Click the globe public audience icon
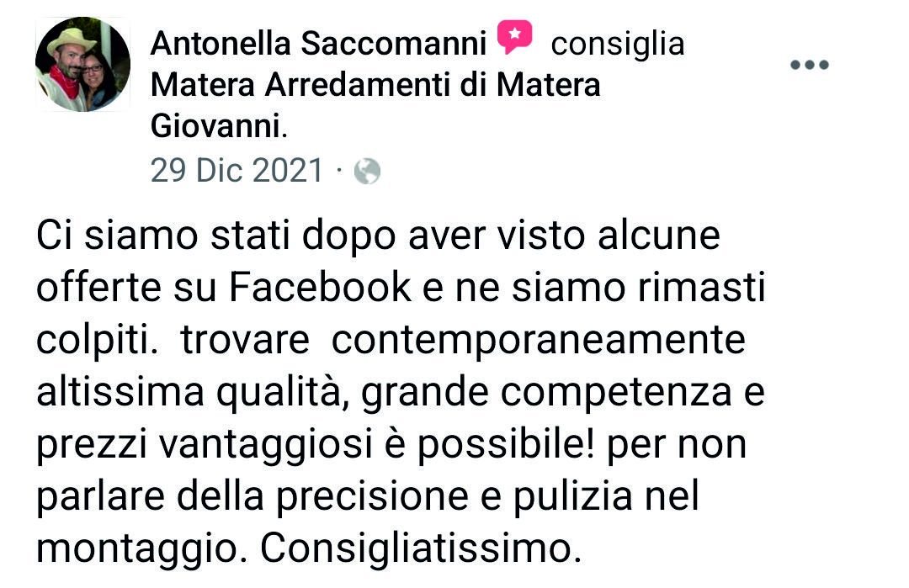909x588 pixels. pos(368,172)
